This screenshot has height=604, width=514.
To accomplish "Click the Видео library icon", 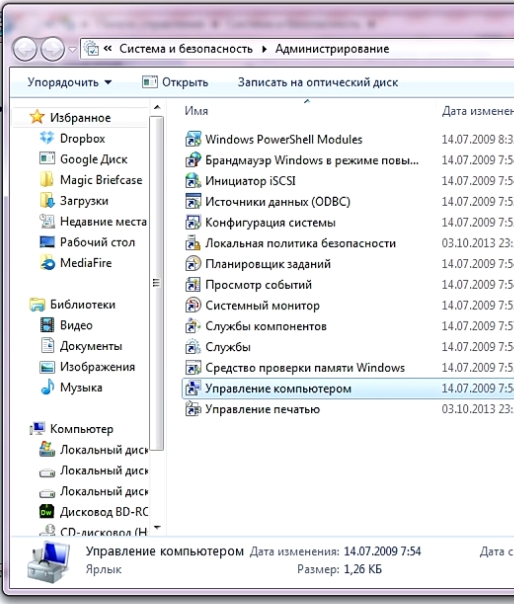I will [x=47, y=325].
